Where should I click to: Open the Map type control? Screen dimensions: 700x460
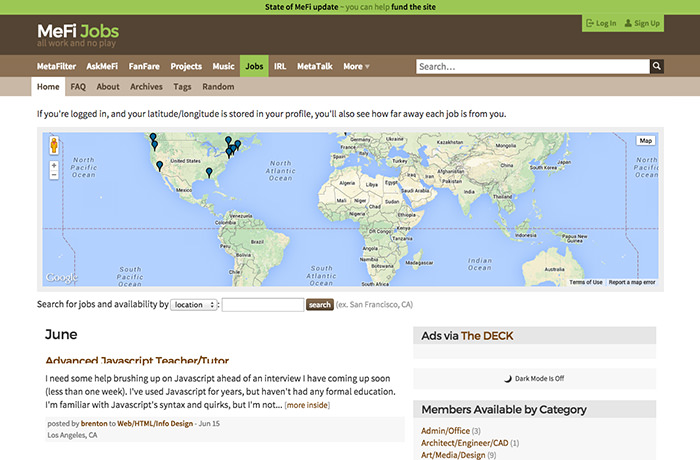(x=646, y=141)
